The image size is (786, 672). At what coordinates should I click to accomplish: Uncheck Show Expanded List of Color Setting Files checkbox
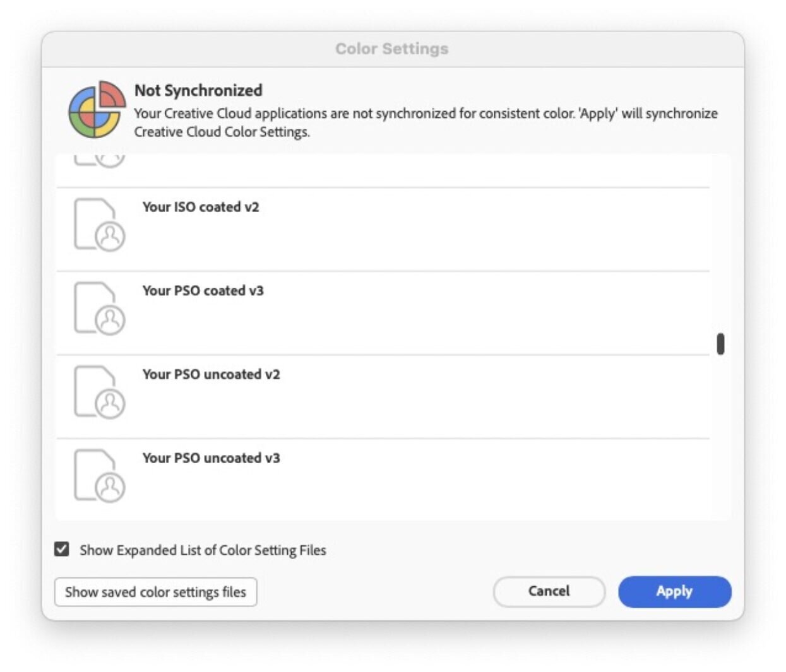(x=62, y=549)
